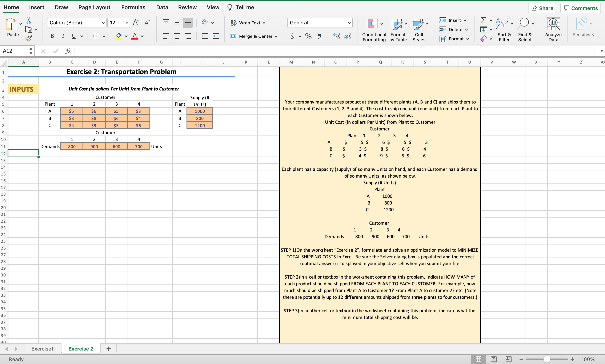Open the Fill Color dropdown arrow

point(126,36)
